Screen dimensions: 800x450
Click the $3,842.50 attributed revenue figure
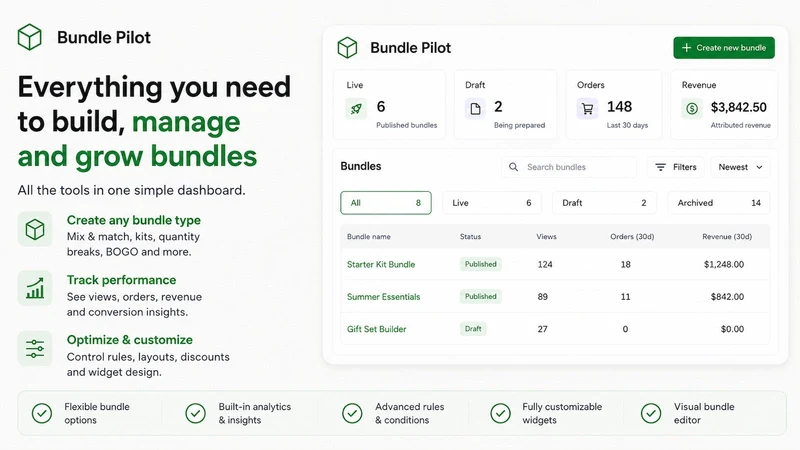click(739, 107)
